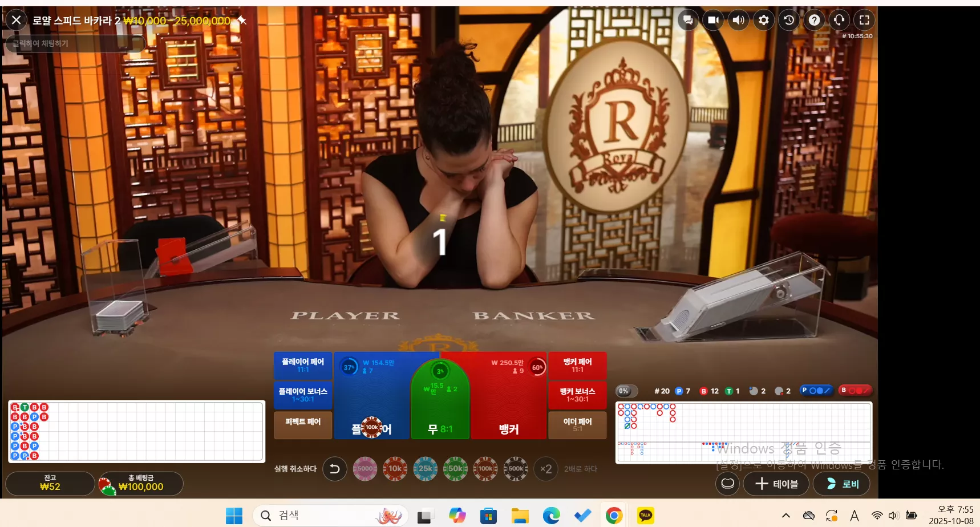Switch to Google Chrome on taskbar
This screenshot has width=980, height=527.
pyautogui.click(x=614, y=516)
